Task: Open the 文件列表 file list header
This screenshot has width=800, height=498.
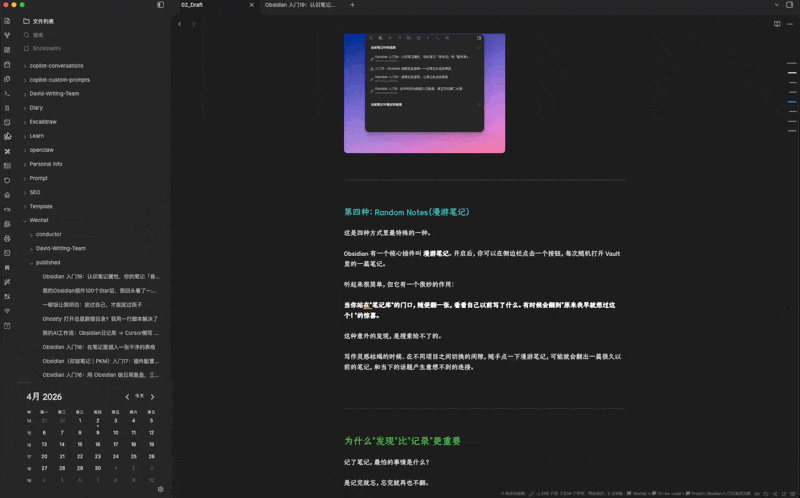Action: [x=38, y=21]
